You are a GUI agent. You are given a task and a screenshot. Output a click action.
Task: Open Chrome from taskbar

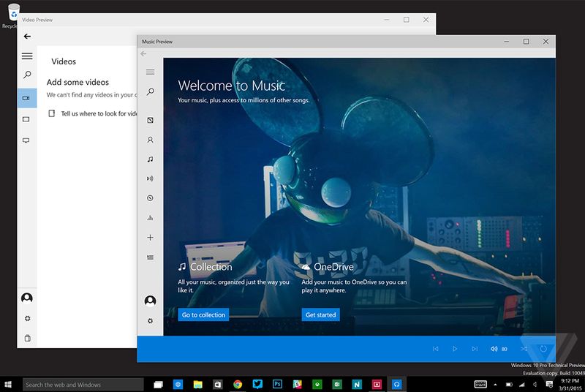coord(237,385)
